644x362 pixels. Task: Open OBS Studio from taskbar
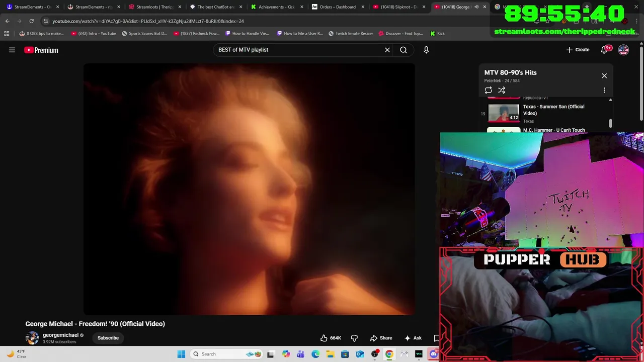pyautogui.click(x=374, y=354)
